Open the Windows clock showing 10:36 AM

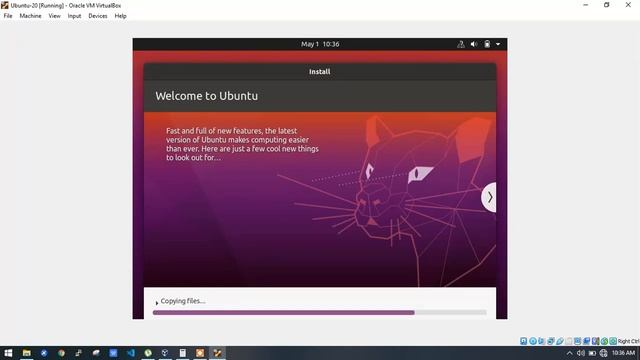coord(623,353)
